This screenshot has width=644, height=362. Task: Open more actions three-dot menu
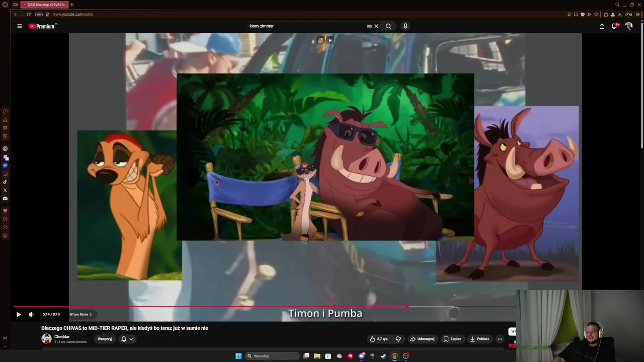pyautogui.click(x=500, y=339)
